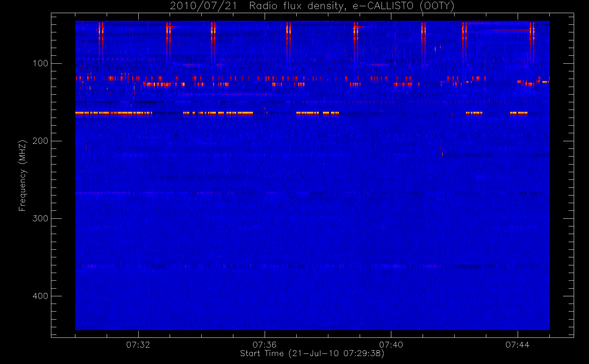Click the 400 frequency tick label

(x=40, y=296)
